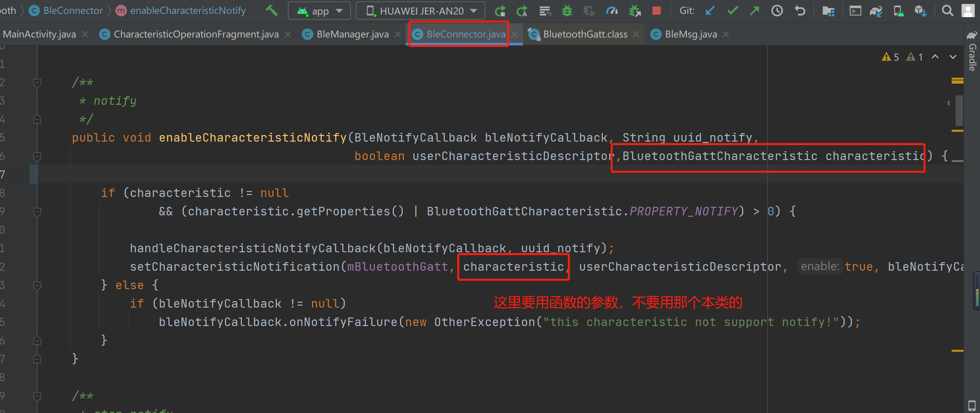980x413 pixels.
Task: Open the app run configuration dropdown
Action: pyautogui.click(x=319, y=10)
